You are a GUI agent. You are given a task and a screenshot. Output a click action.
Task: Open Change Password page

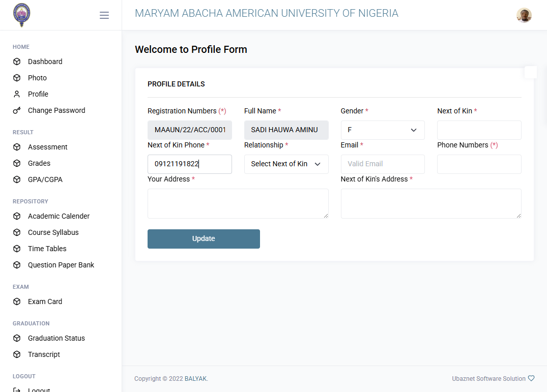(56, 110)
